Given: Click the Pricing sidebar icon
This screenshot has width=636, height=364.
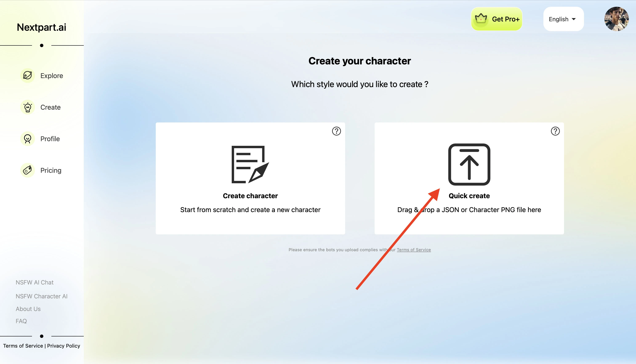Looking at the screenshot, I should (x=28, y=171).
